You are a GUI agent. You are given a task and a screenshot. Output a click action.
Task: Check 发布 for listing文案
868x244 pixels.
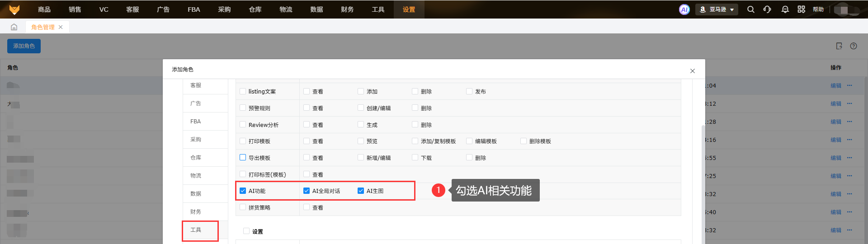pos(469,91)
